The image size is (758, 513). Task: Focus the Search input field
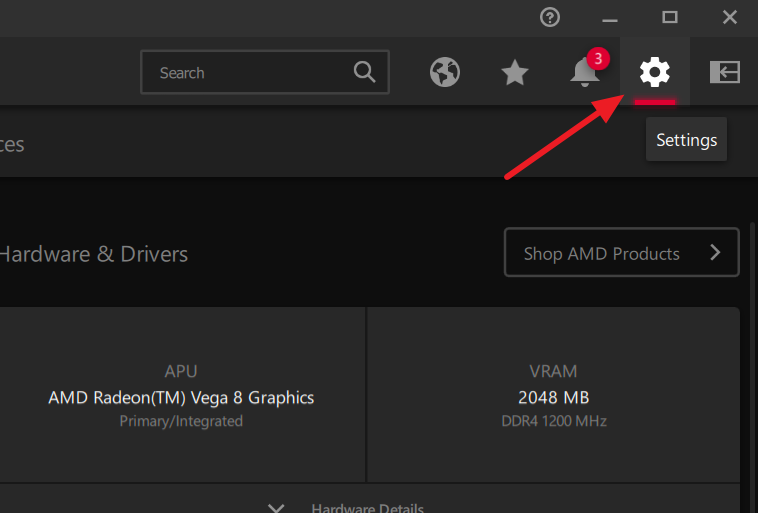point(265,72)
